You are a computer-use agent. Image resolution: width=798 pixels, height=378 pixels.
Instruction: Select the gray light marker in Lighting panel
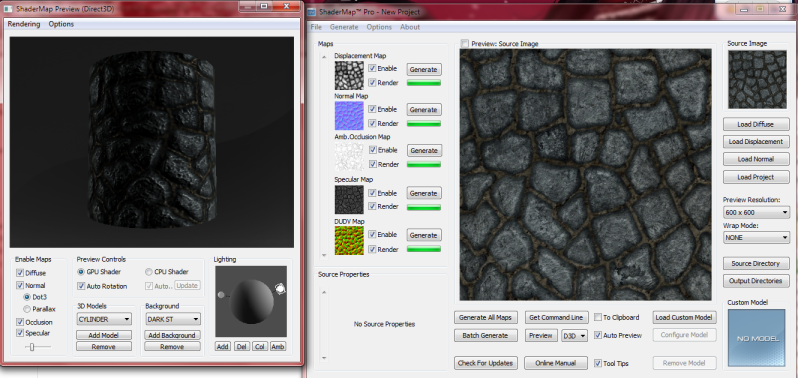click(x=221, y=295)
